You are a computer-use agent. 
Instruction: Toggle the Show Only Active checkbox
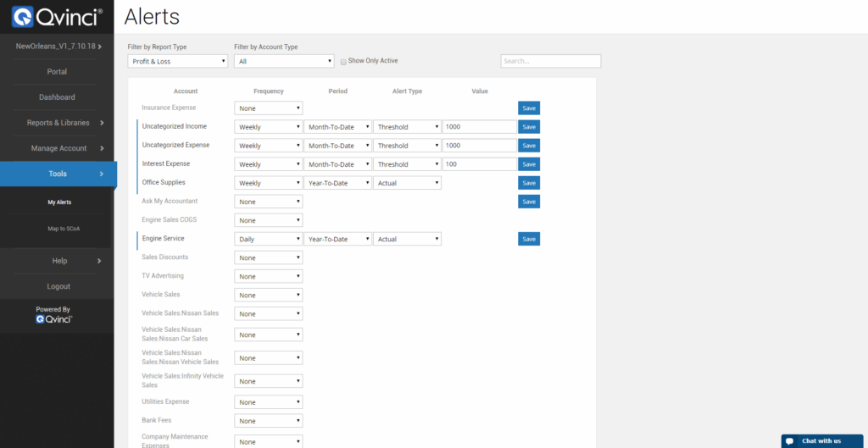pyautogui.click(x=343, y=62)
